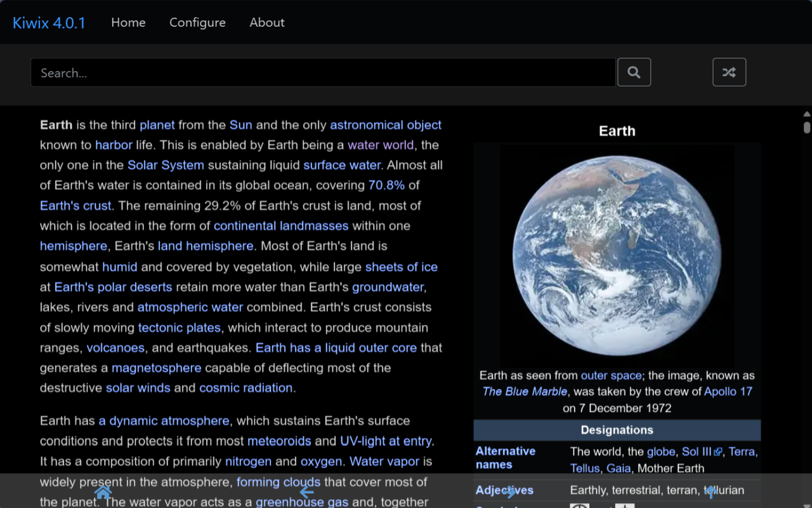Click the magnifier icon to search

point(634,72)
